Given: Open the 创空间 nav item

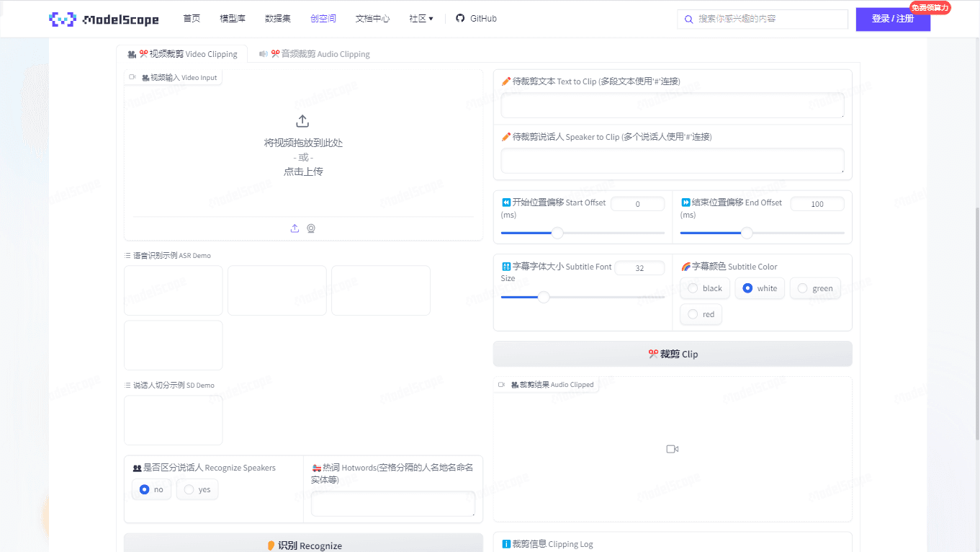Looking at the screenshot, I should (x=323, y=19).
